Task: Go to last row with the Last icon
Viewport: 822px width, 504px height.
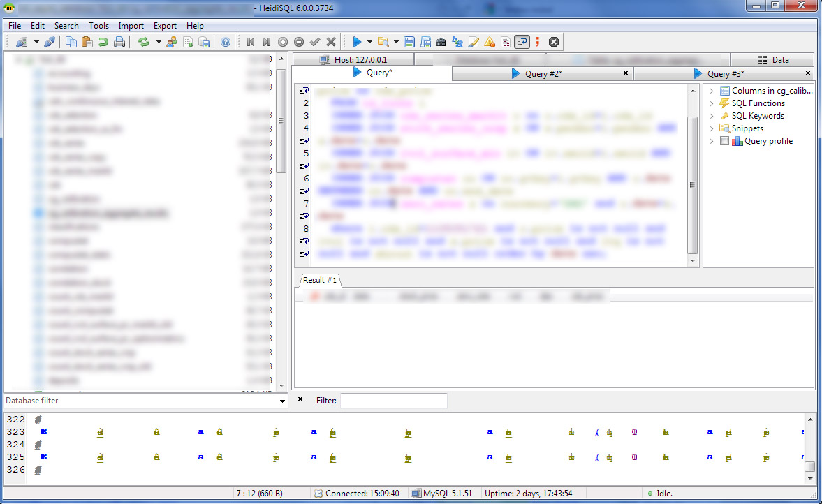Action: pos(266,42)
